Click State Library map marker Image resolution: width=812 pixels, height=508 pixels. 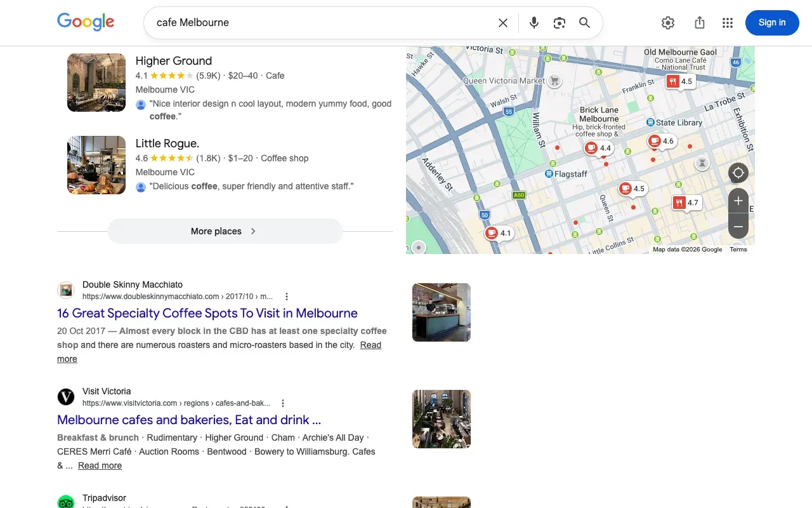(650, 122)
